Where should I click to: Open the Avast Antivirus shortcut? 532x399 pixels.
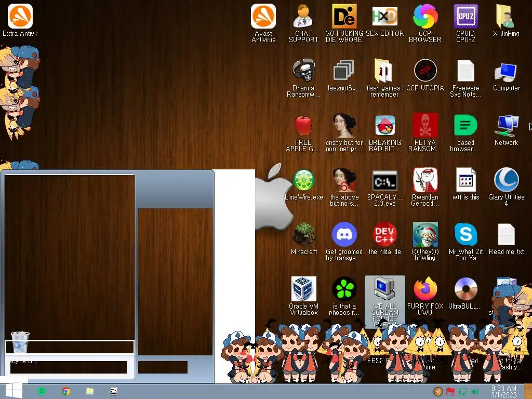point(263,23)
